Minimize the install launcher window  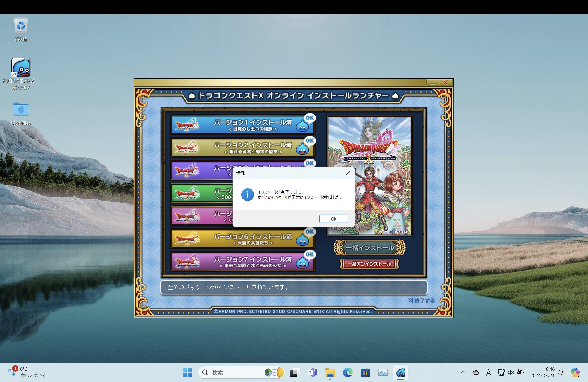(433, 83)
